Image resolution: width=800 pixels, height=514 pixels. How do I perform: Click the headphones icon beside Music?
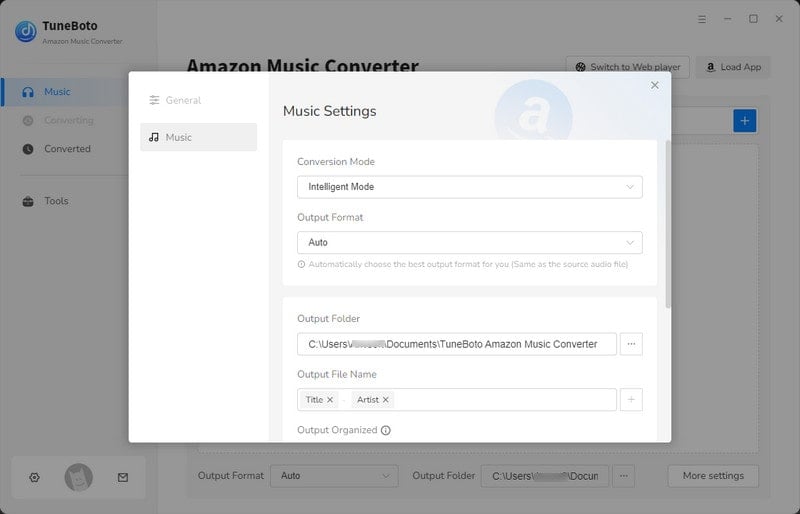click(28, 92)
